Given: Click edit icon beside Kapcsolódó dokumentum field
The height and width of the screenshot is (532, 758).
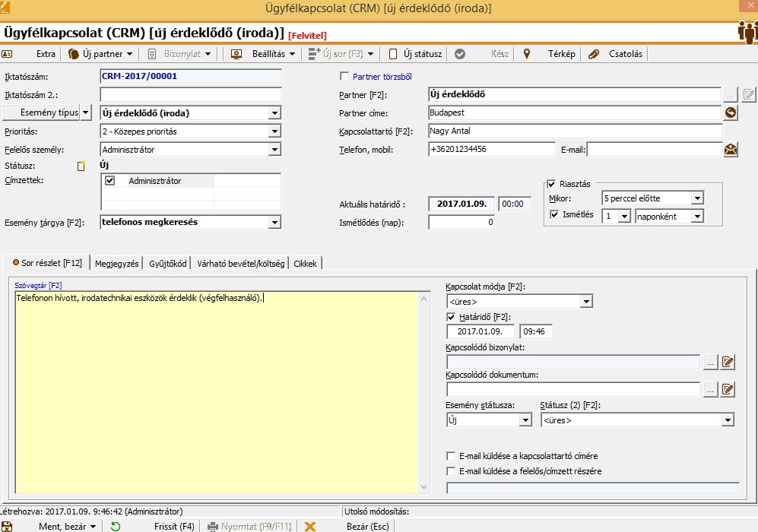Looking at the screenshot, I should pyautogui.click(x=728, y=390).
